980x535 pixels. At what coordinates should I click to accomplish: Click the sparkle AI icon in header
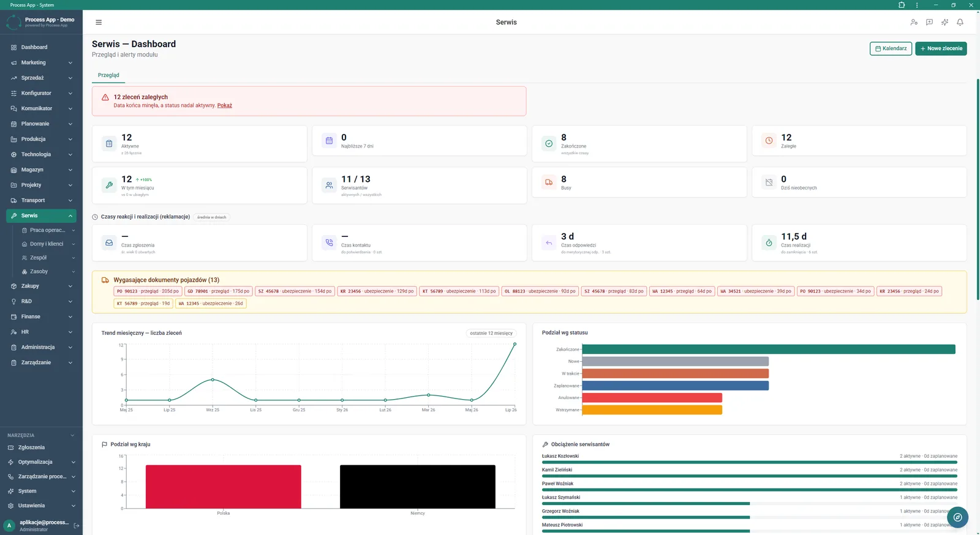pyautogui.click(x=944, y=22)
